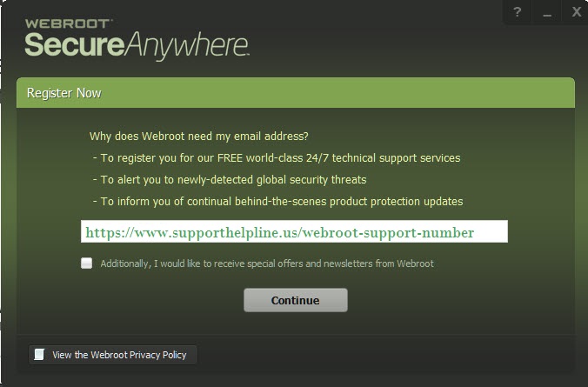
Task: Minimize the SecureAnywhere window
Action: [x=547, y=12]
